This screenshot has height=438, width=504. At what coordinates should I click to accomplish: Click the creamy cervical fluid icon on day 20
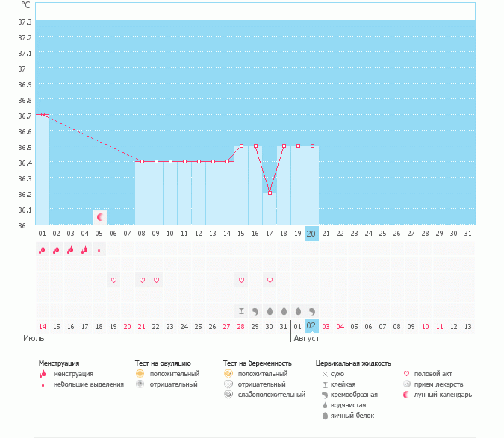coord(312,310)
